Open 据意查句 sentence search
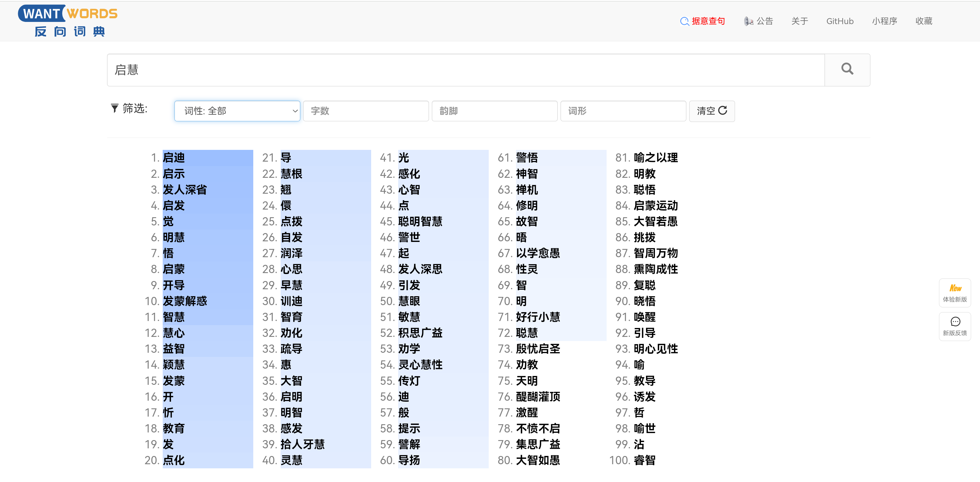This screenshot has height=482, width=980. [702, 21]
